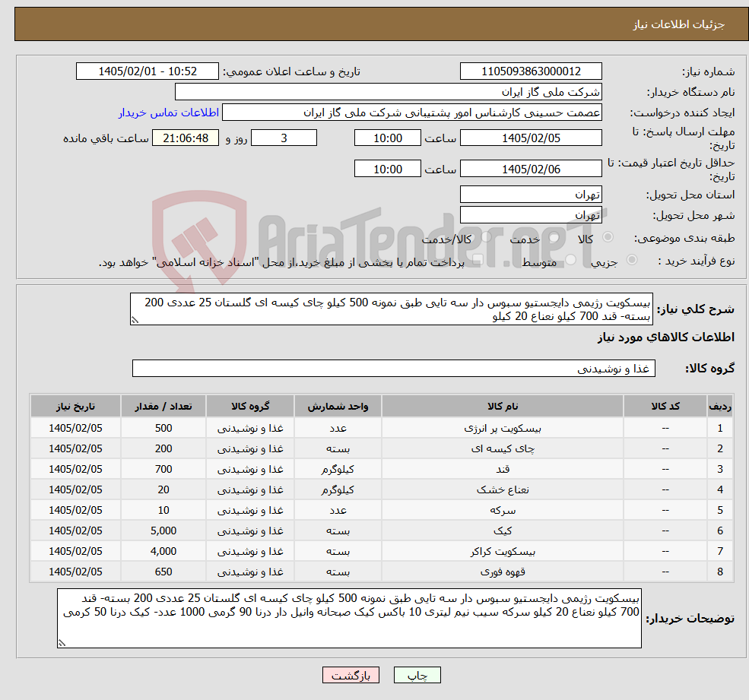This screenshot has height=700, width=749.
Task: Click remaining days field showing 3
Action: [284, 138]
